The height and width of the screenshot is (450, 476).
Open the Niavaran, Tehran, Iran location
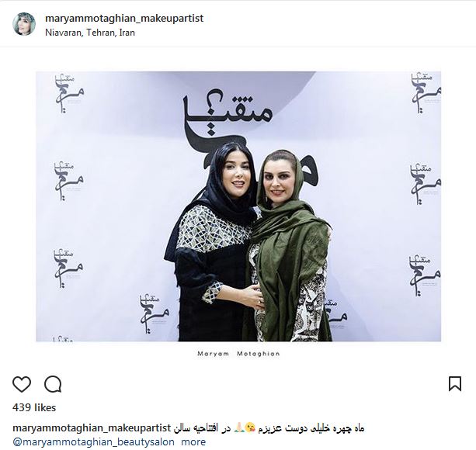[90, 33]
